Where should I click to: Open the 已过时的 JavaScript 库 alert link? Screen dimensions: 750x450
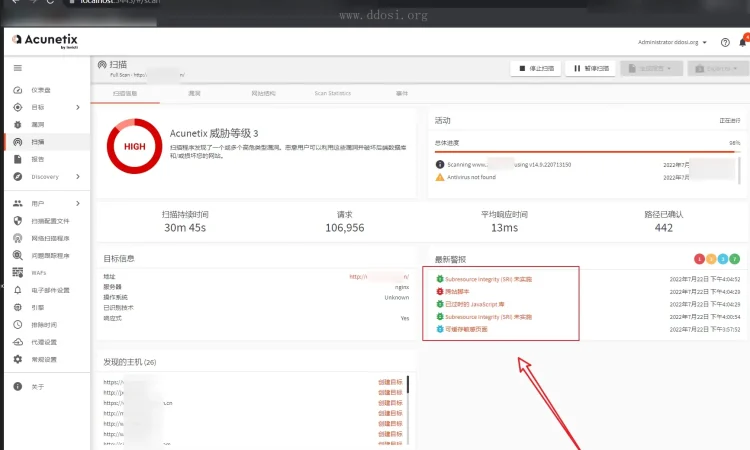tap(474, 304)
